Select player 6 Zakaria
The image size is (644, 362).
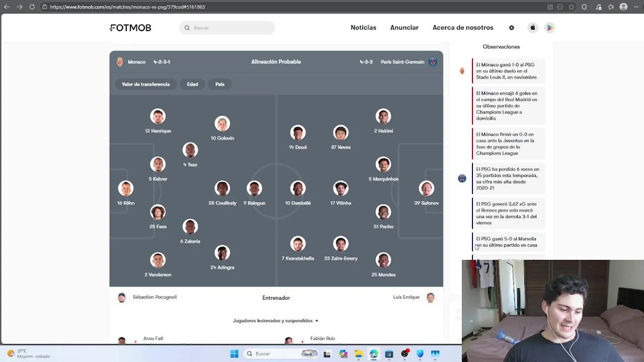tap(190, 232)
